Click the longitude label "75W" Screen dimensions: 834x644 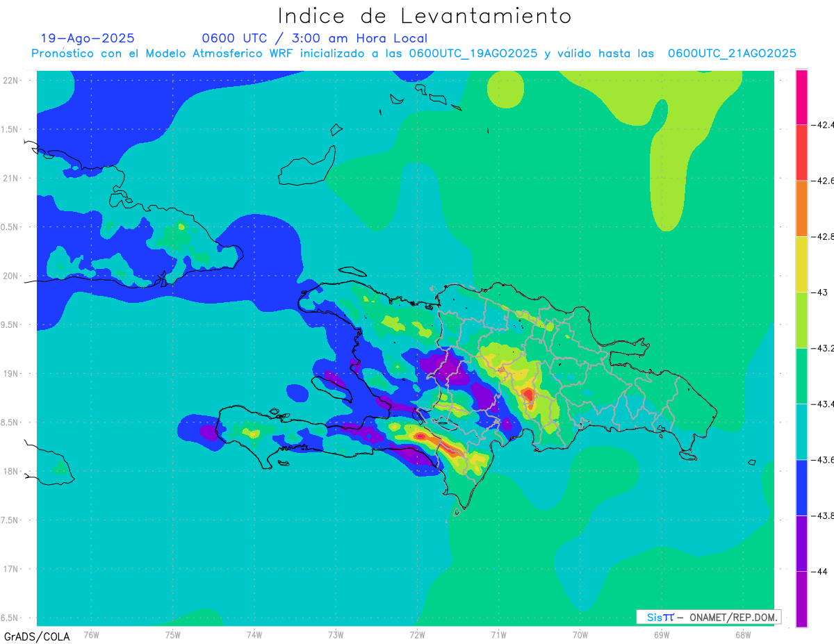click(173, 634)
